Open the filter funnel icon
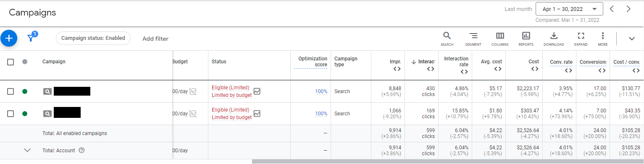Screen dimensions: 644x164 click(x=31, y=38)
